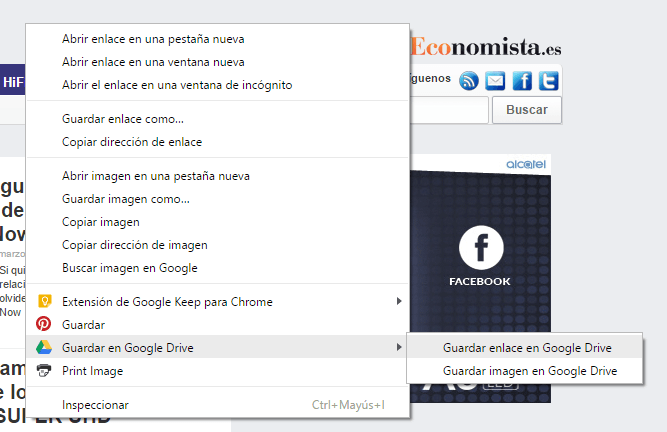The width and height of the screenshot is (667, 432).
Task: Expand the Google Keep extension submenu arrow
Action: pos(399,301)
